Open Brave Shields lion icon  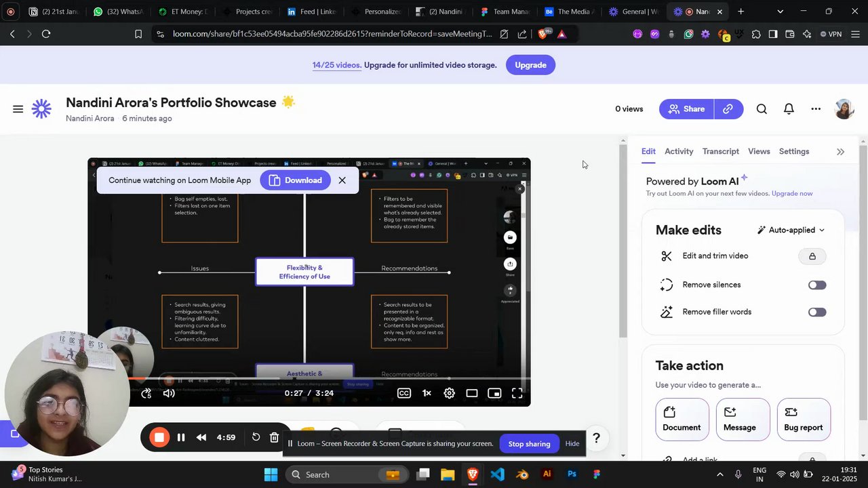pyautogui.click(x=542, y=34)
